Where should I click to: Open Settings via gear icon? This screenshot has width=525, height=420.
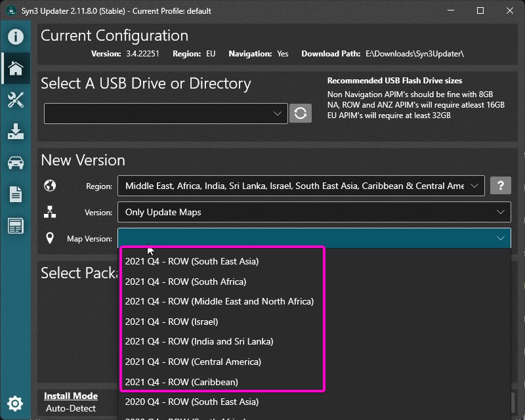(x=15, y=404)
